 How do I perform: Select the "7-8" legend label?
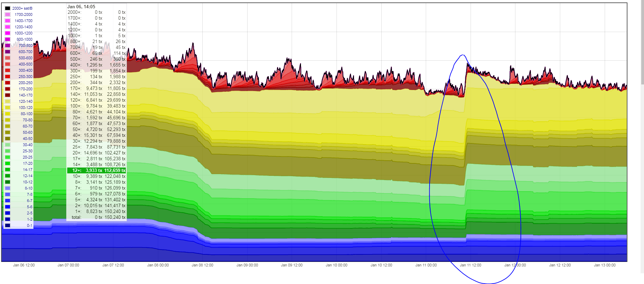coord(30,194)
